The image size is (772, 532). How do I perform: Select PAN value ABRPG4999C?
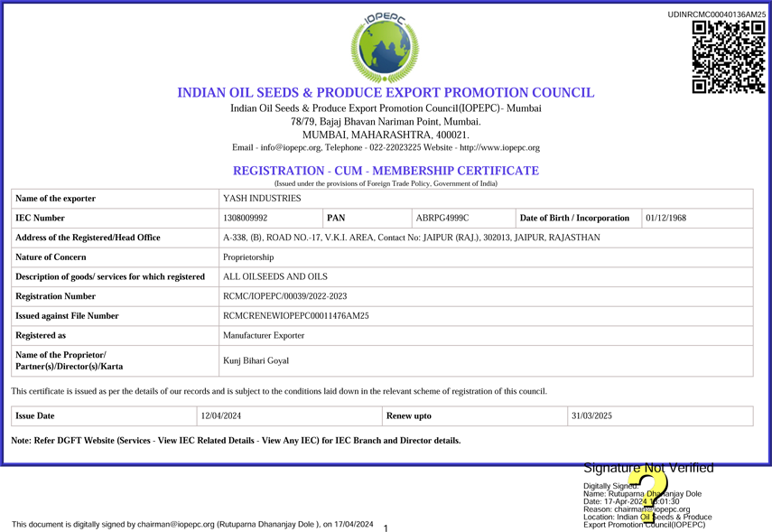[442, 218]
